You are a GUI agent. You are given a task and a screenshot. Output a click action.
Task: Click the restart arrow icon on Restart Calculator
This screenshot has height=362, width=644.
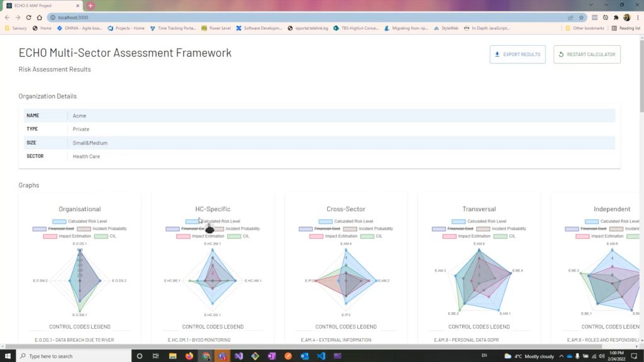[561, 54]
